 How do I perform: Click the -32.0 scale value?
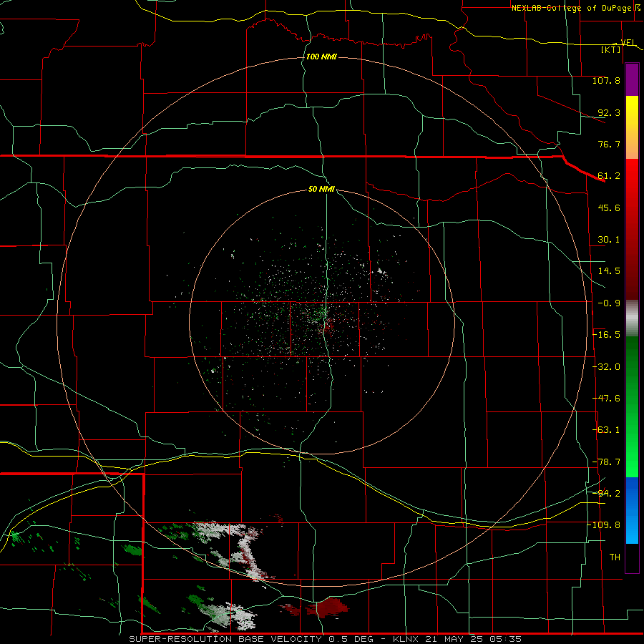click(606, 367)
